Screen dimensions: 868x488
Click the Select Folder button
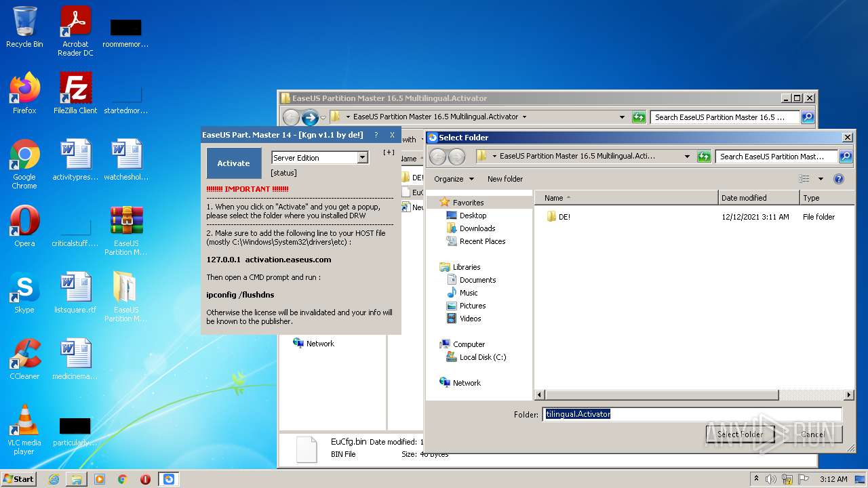coord(741,434)
